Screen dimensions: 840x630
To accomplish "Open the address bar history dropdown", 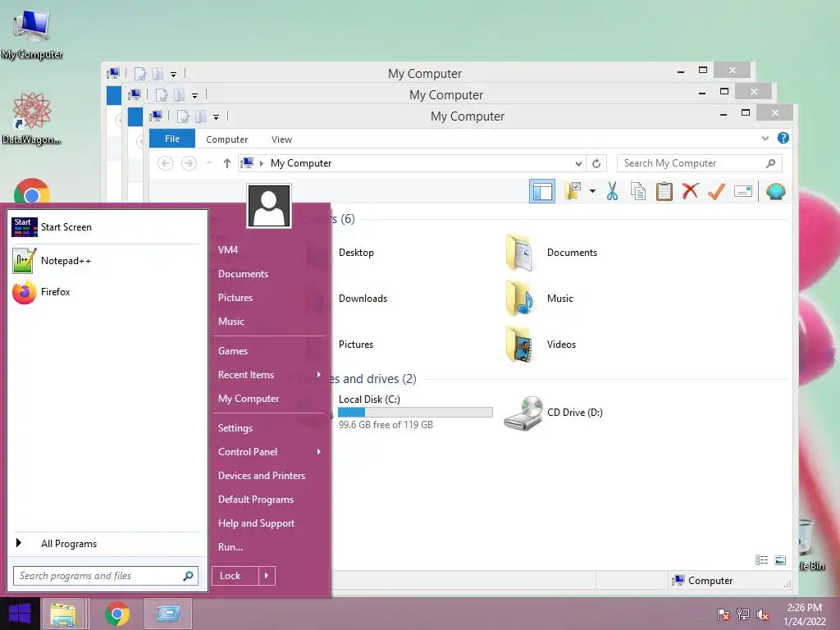I will tap(578, 163).
